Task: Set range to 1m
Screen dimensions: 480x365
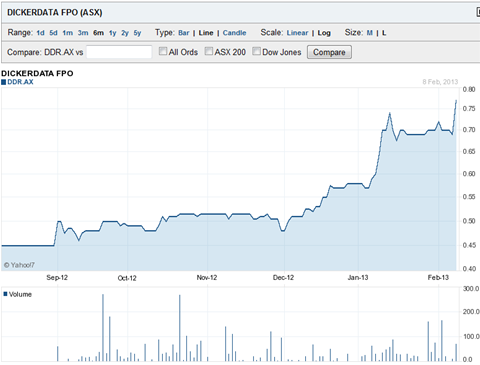Action: [68, 33]
